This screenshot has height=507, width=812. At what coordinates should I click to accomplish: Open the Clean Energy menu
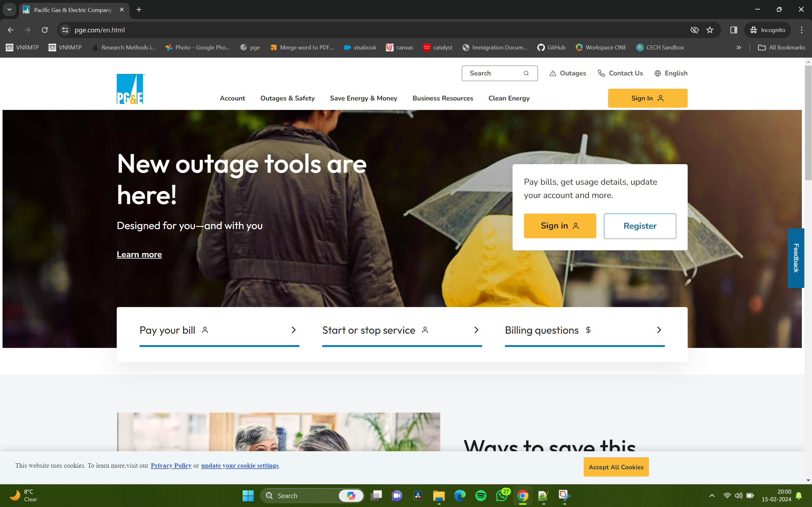(x=509, y=98)
